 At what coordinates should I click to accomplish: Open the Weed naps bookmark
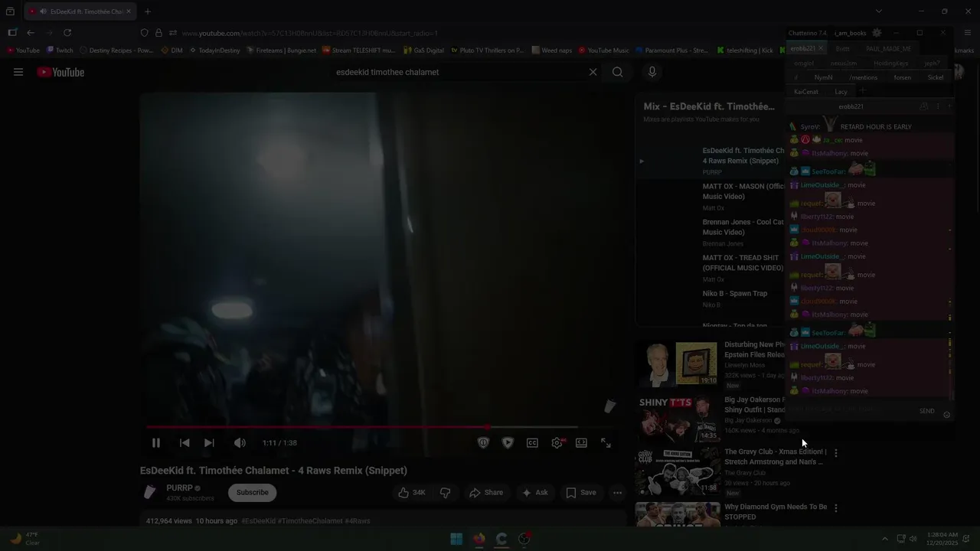coord(551,51)
